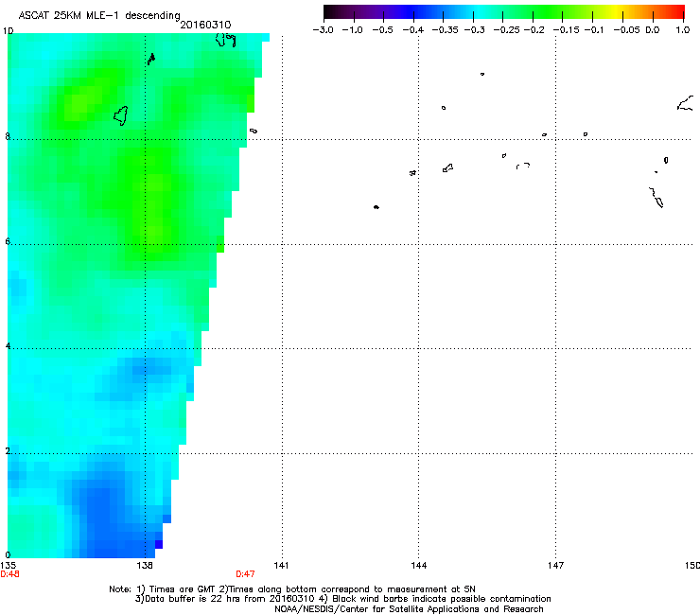Click the -0.4 color scale label
The image size is (700, 615).
(413, 30)
